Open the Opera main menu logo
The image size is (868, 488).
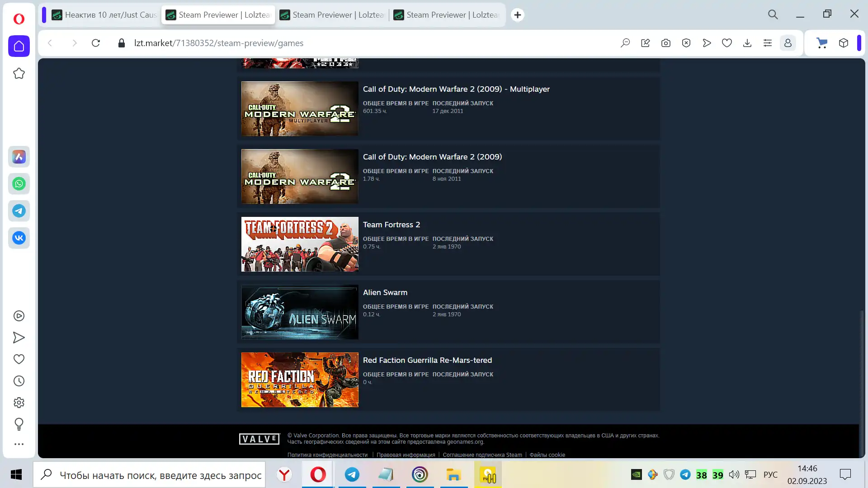click(19, 19)
